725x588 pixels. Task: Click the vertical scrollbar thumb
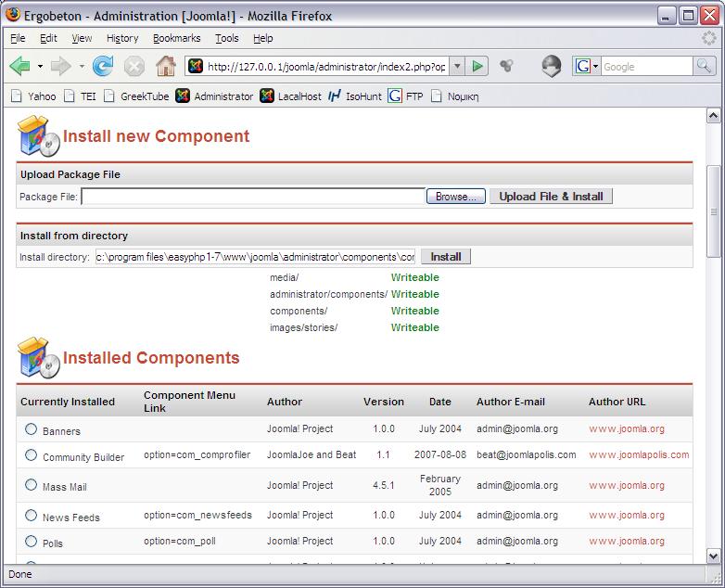714,211
